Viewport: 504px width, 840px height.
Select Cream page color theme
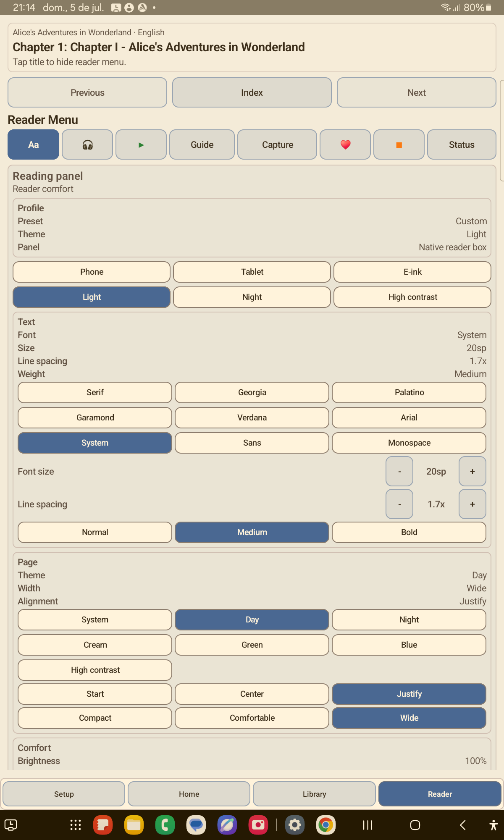95,645
